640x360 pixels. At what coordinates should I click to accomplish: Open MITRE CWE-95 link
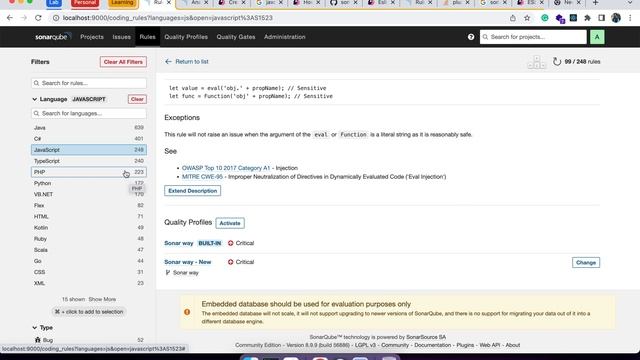(202, 177)
